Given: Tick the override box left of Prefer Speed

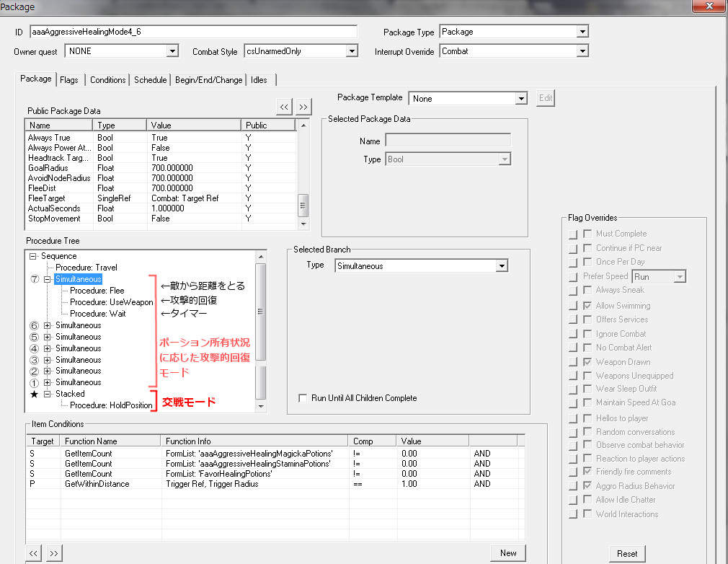Looking at the screenshot, I should [574, 278].
